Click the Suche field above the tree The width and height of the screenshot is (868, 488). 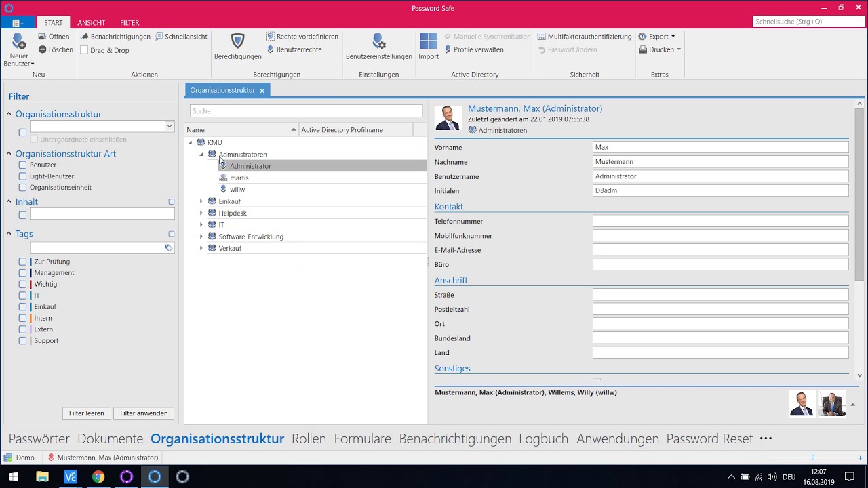307,111
